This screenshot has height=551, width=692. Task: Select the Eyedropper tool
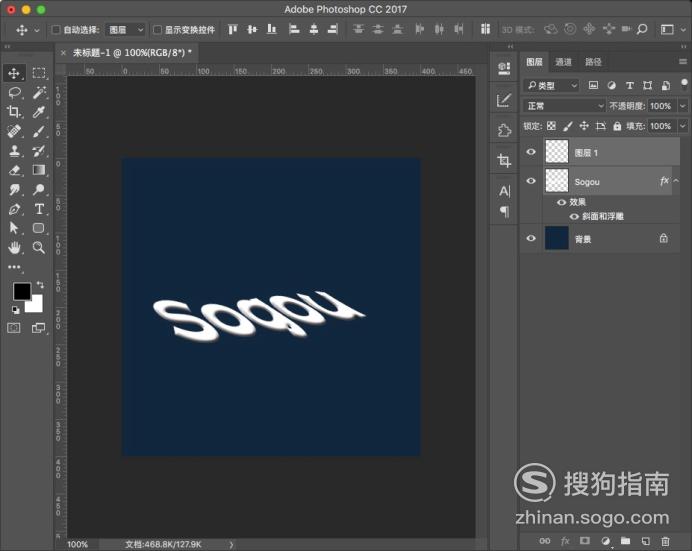(39, 112)
